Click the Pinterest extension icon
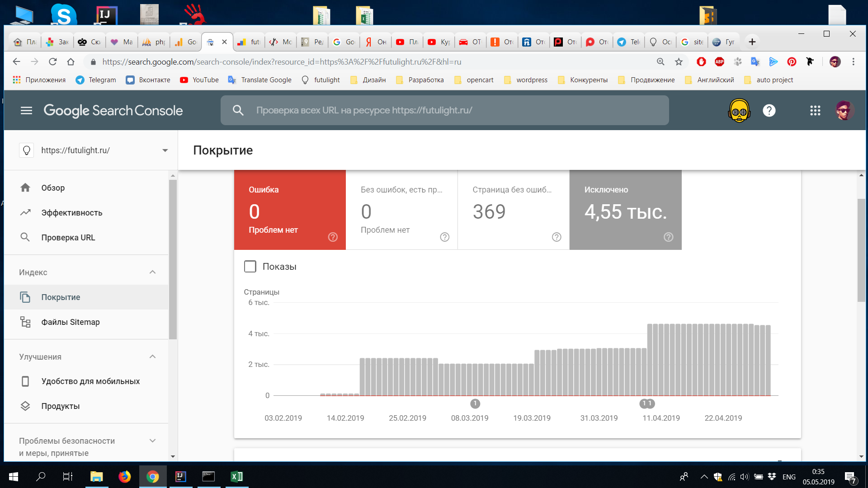The image size is (868, 488). point(792,62)
